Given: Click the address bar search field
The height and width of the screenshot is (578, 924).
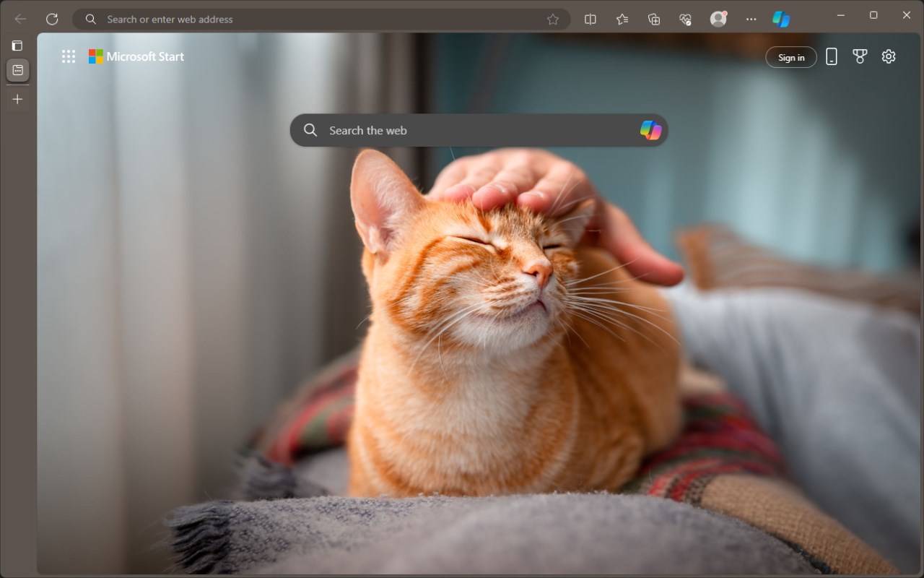Looking at the screenshot, I should pos(321,20).
